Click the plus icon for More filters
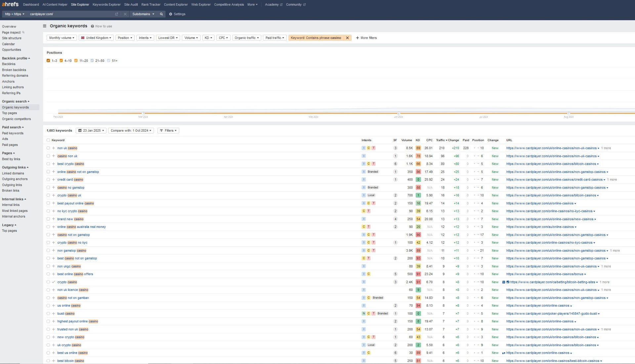The width and height of the screenshot is (635, 364). [358, 38]
